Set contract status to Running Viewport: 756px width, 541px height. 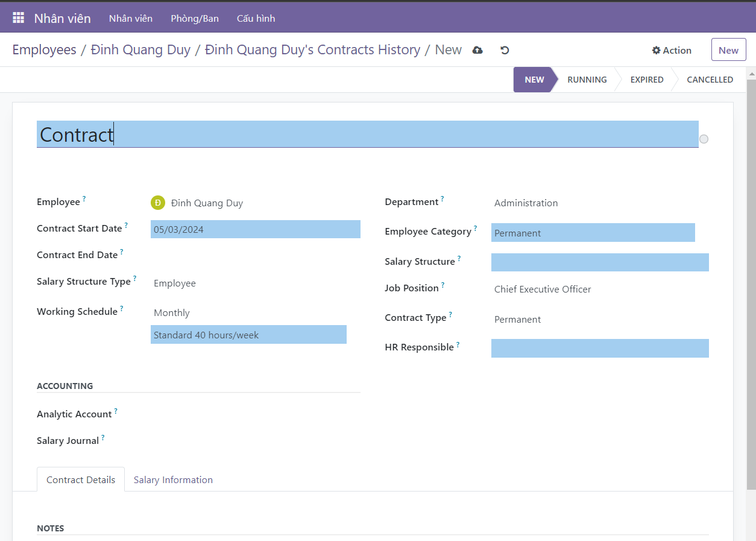click(587, 80)
